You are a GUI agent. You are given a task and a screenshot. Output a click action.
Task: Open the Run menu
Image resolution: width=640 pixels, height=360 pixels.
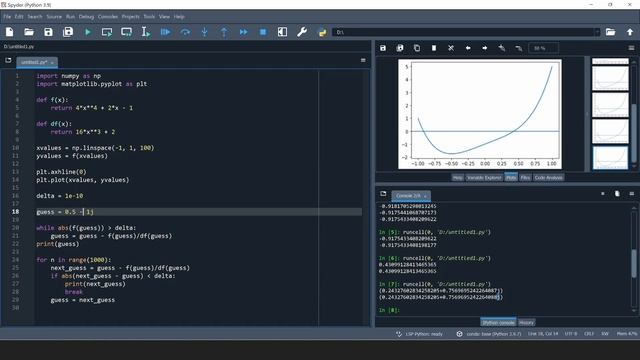coord(70,17)
